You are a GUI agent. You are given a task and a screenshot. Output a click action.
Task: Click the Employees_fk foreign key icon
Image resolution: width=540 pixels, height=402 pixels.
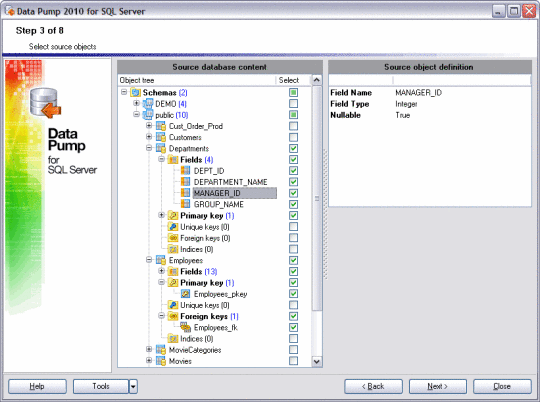[185, 327]
